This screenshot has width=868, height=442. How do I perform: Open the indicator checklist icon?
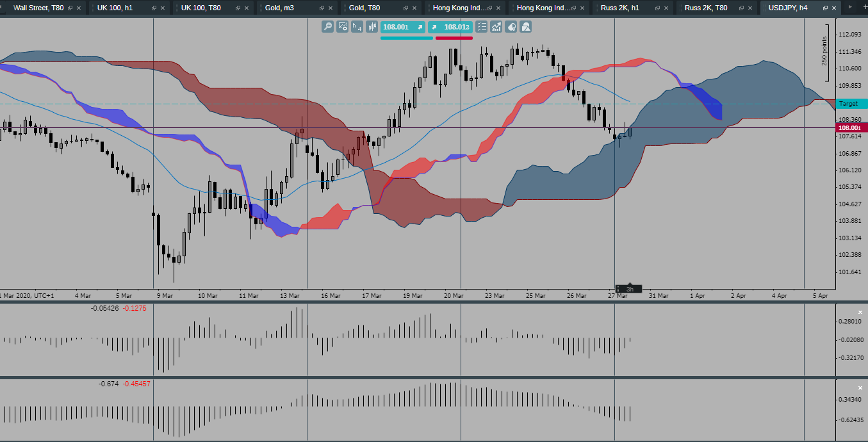(x=482, y=27)
